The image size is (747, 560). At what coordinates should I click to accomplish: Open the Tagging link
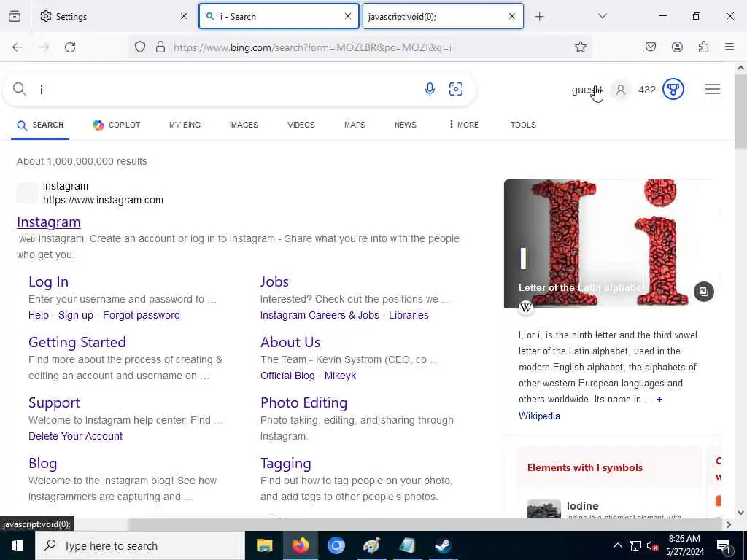click(286, 463)
